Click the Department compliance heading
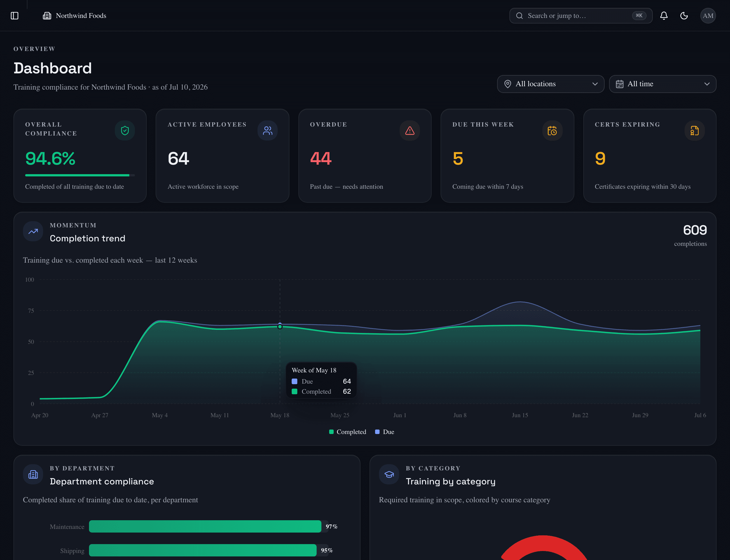Viewport: 730px width, 560px height. click(x=102, y=481)
